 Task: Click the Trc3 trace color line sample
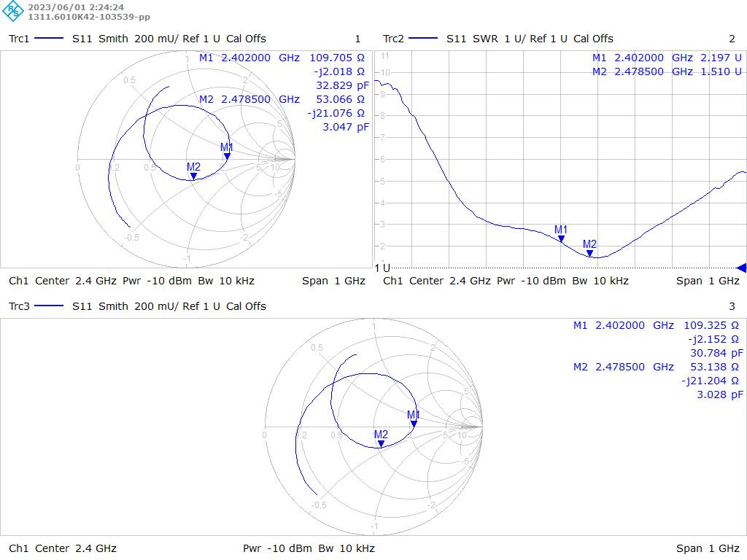pyautogui.click(x=49, y=306)
